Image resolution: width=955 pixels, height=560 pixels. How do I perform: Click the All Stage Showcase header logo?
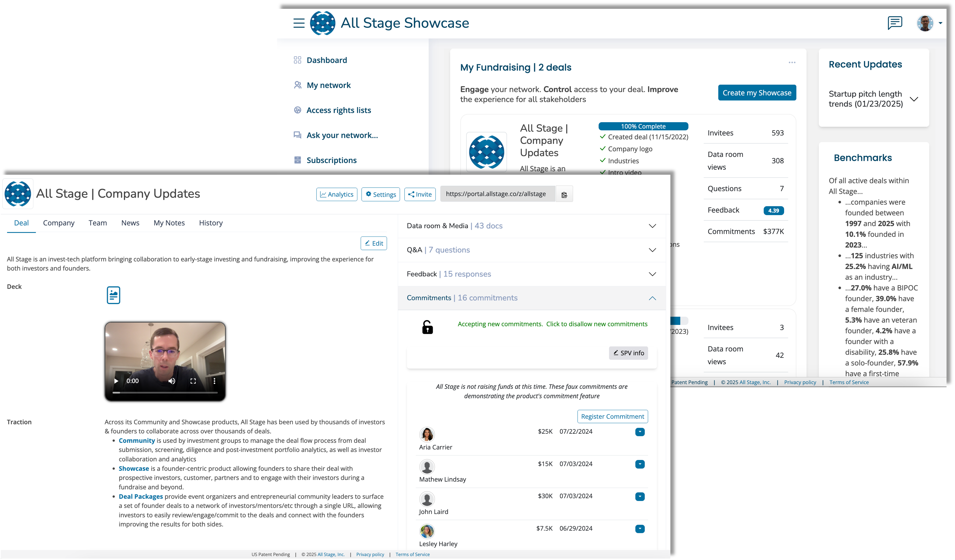click(322, 23)
